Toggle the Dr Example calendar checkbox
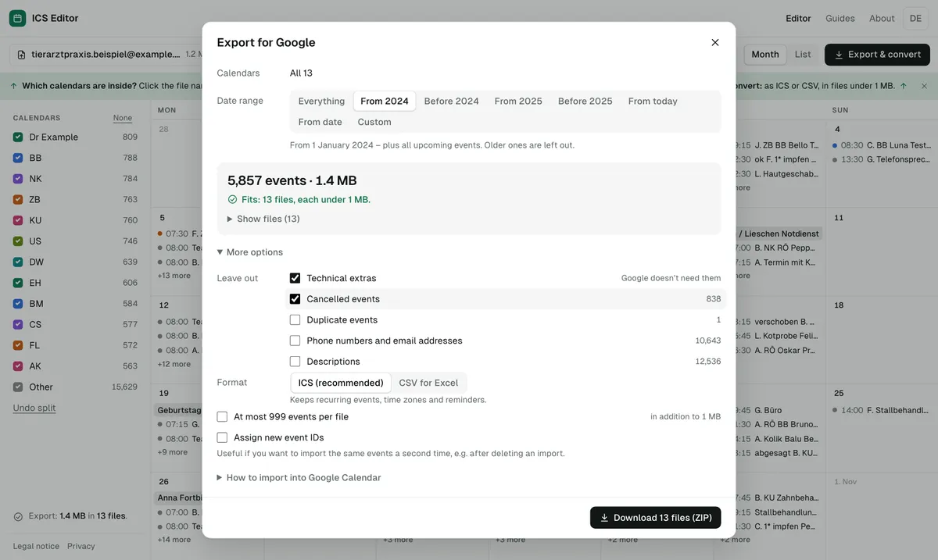This screenshot has height=560, width=938. click(18, 137)
